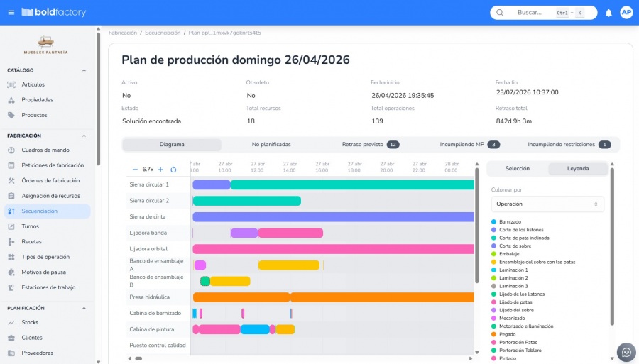Click the Presa hidráulica row label
The width and height of the screenshot is (639, 364).
click(150, 297)
